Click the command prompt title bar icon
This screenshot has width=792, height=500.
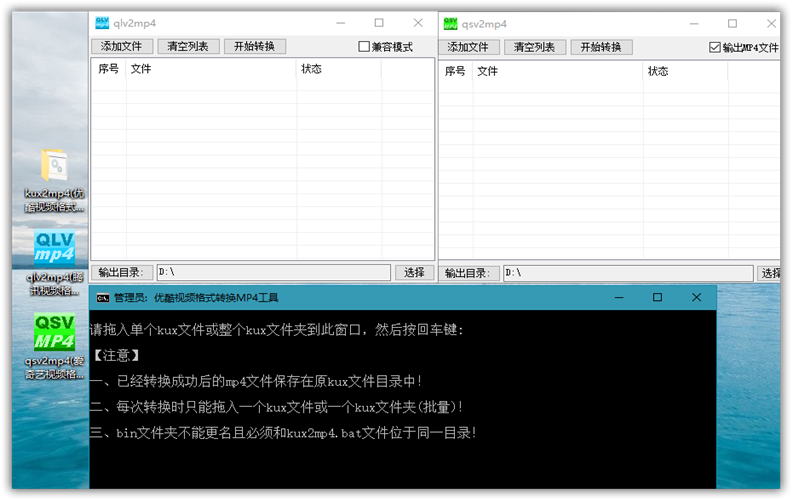coord(102,297)
